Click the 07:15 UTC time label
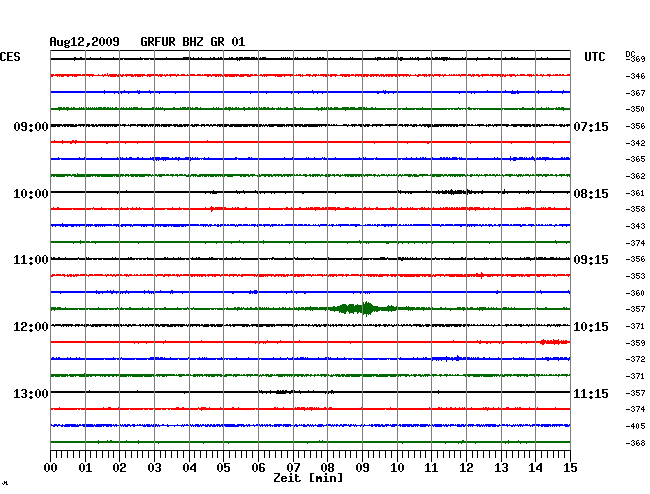The height and width of the screenshot is (494, 650). [591, 126]
